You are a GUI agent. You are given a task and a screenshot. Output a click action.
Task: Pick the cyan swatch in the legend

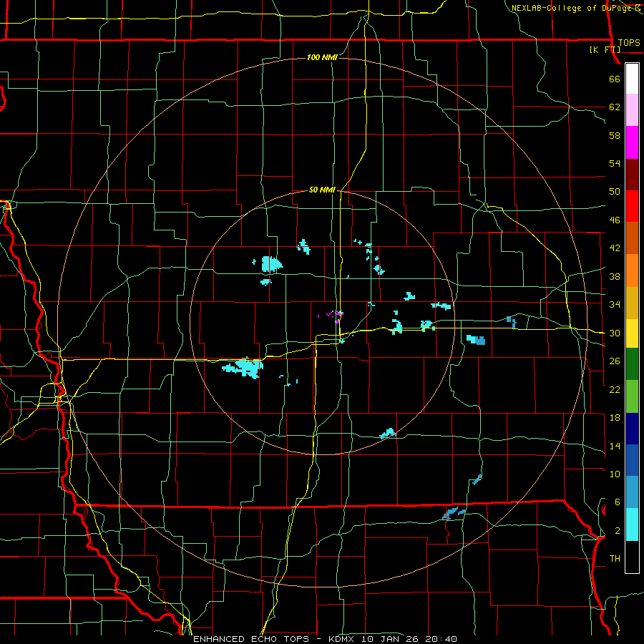(x=632, y=525)
